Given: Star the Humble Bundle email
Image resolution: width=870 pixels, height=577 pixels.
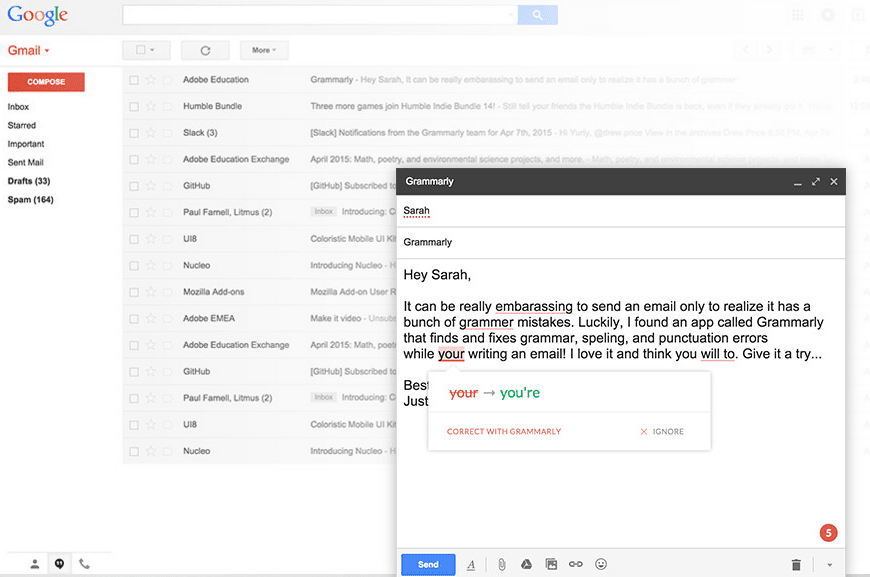Looking at the screenshot, I should click(x=151, y=106).
